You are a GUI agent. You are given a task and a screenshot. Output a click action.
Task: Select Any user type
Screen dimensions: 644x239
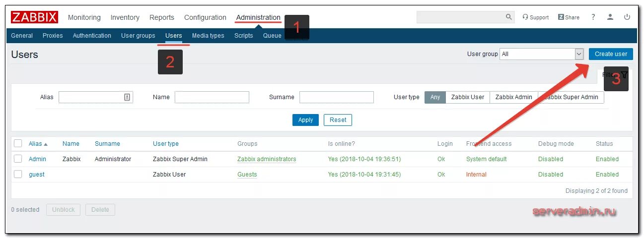click(x=435, y=97)
